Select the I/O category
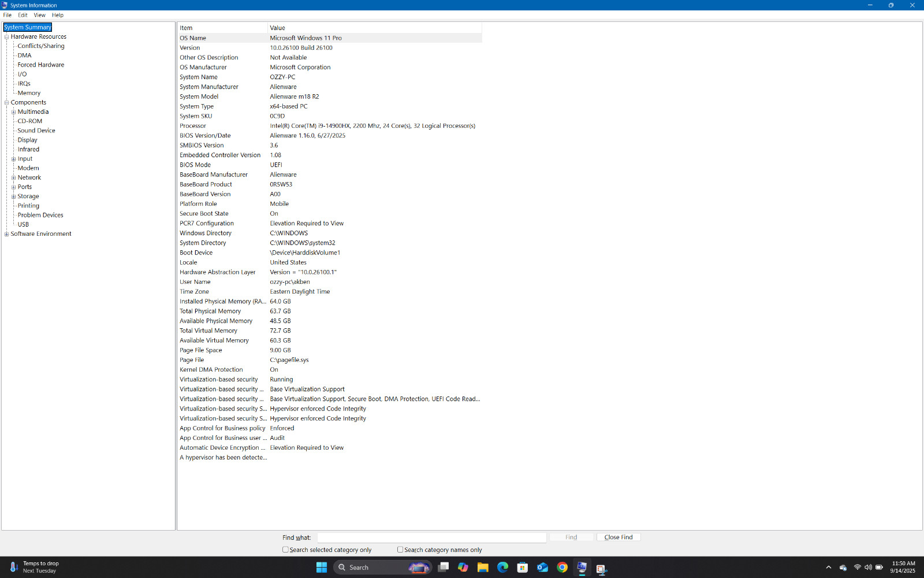Viewport: 924px width, 578px height. [x=22, y=74]
